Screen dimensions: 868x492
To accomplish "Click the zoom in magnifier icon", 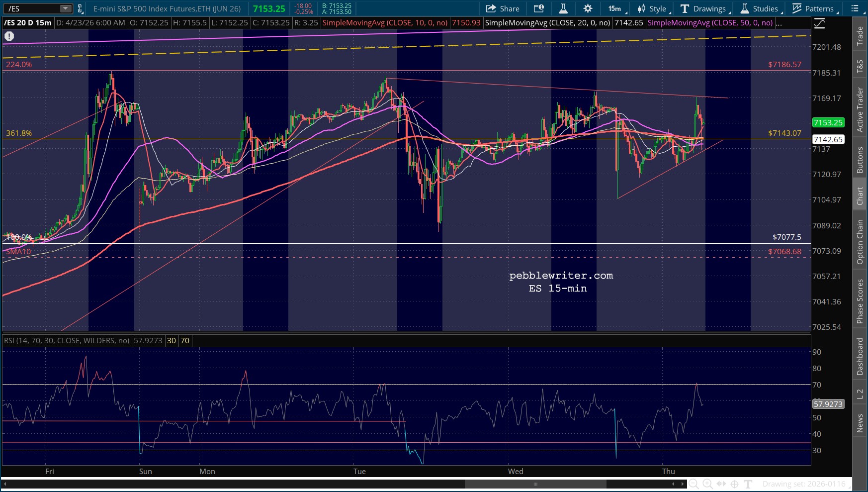I will [x=707, y=484].
